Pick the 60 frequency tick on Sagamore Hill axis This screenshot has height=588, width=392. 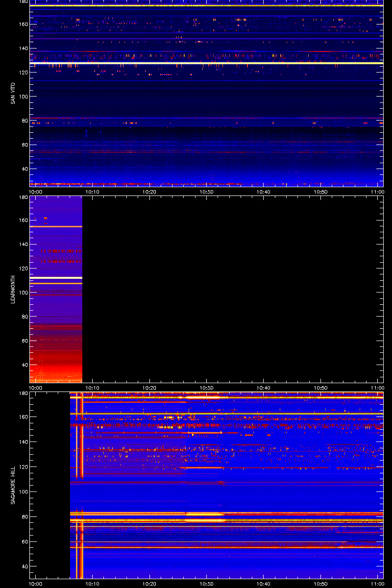pos(24,541)
